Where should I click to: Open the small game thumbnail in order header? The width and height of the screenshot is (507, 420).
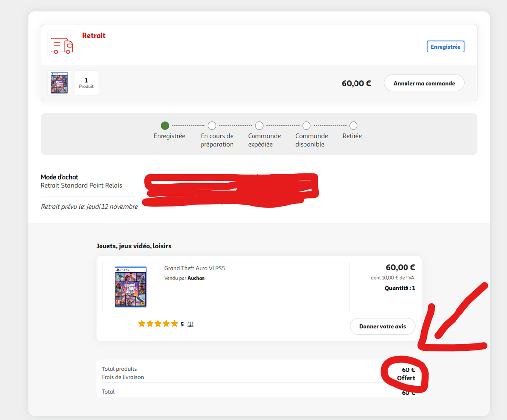[59, 83]
